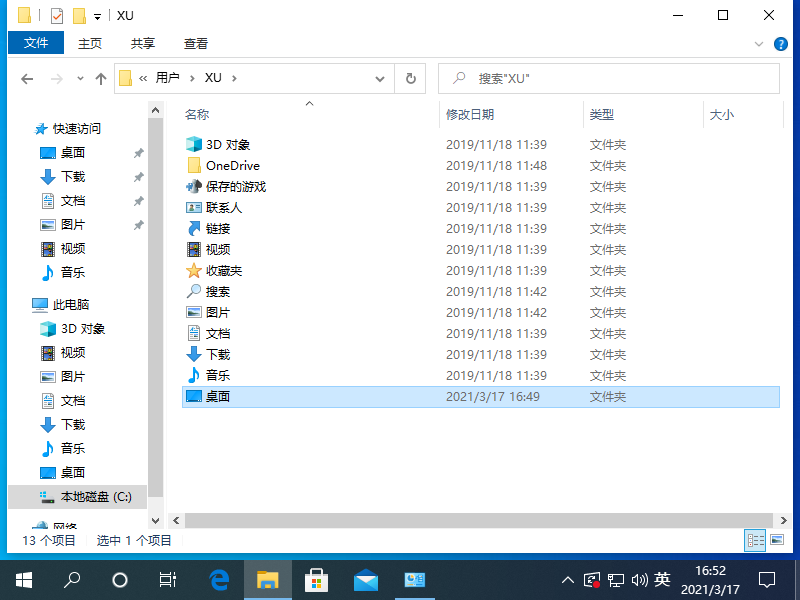Launch Microsoft Store from the taskbar
This screenshot has width=800, height=600.
tap(316, 580)
